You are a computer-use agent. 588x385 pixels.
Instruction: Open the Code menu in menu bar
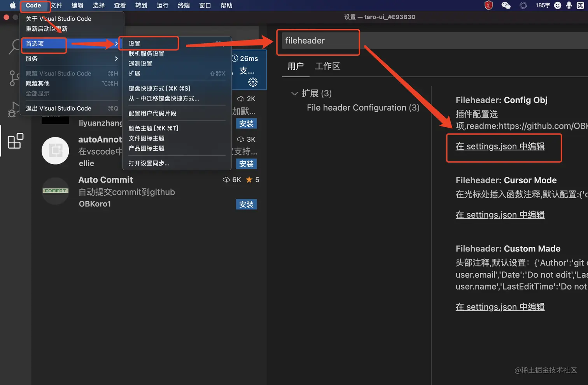pos(33,5)
